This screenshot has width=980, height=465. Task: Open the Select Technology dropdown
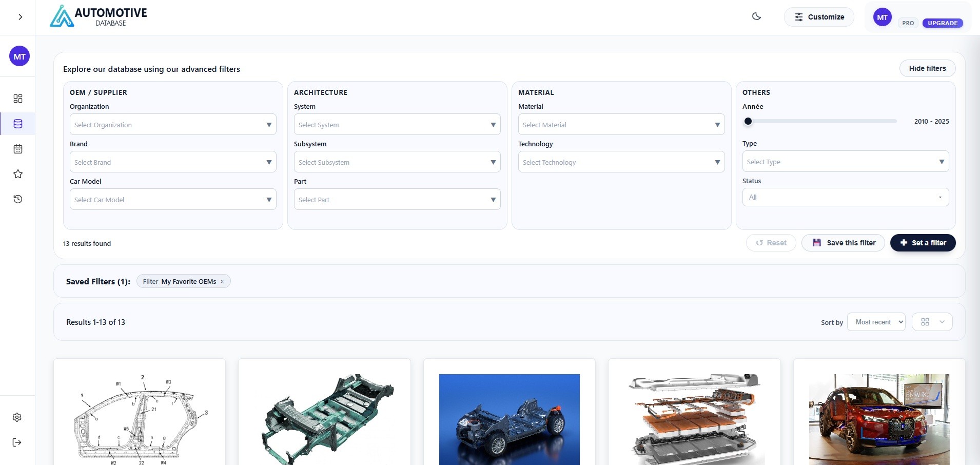[x=621, y=162]
